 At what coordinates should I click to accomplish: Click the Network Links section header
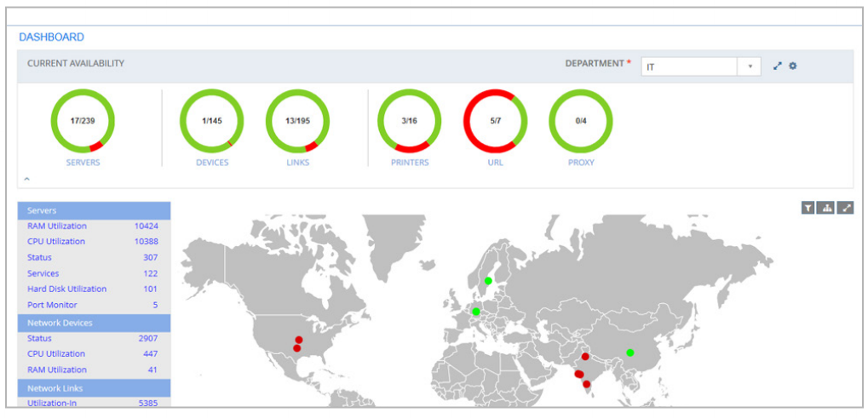click(94, 388)
